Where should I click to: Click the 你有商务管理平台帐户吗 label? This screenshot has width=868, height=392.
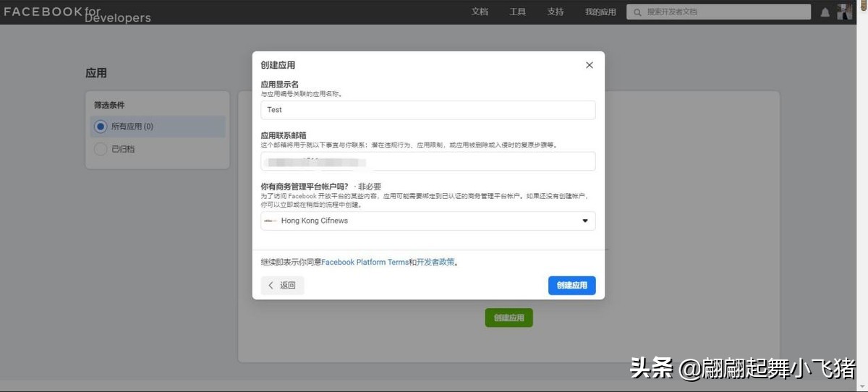(305, 186)
